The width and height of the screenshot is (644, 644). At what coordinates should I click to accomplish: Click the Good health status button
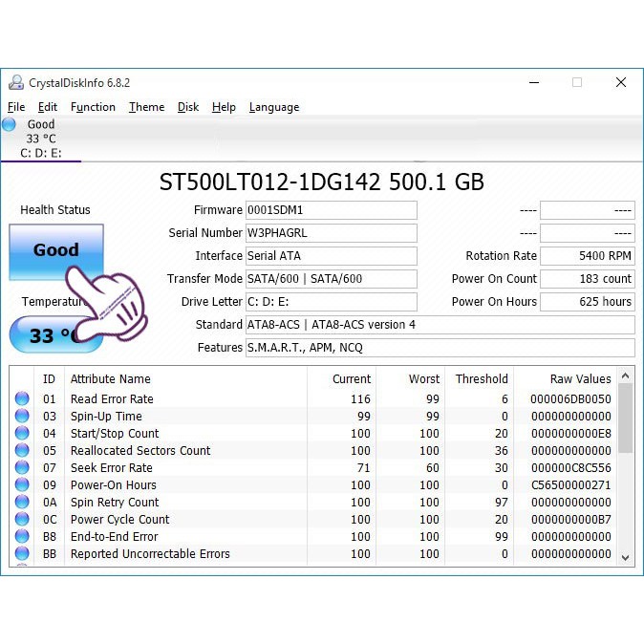pyautogui.click(x=55, y=250)
